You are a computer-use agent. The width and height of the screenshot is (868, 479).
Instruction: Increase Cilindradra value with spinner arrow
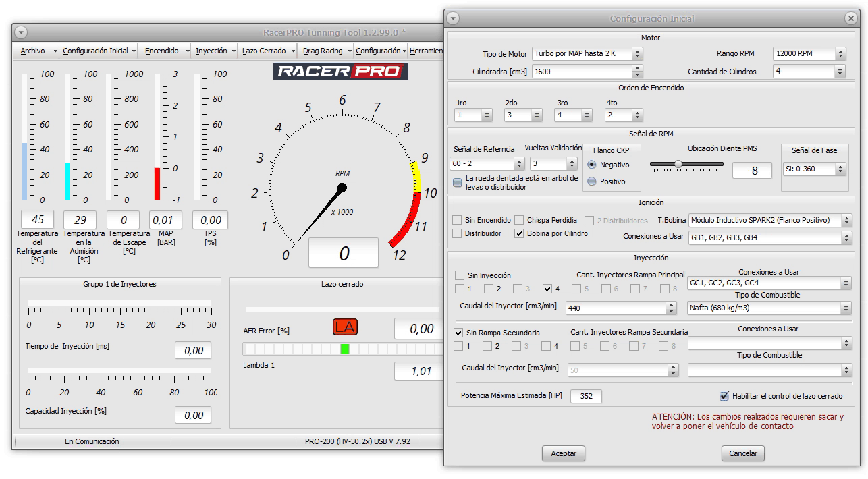click(637, 68)
